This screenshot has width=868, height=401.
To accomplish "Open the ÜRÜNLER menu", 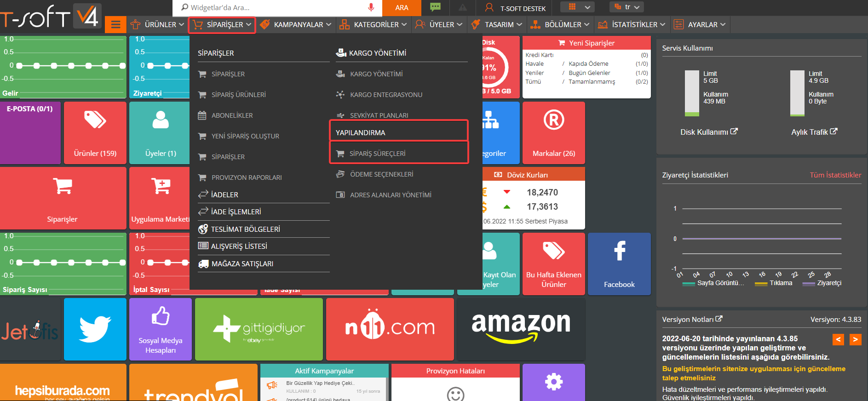I will click(x=157, y=24).
